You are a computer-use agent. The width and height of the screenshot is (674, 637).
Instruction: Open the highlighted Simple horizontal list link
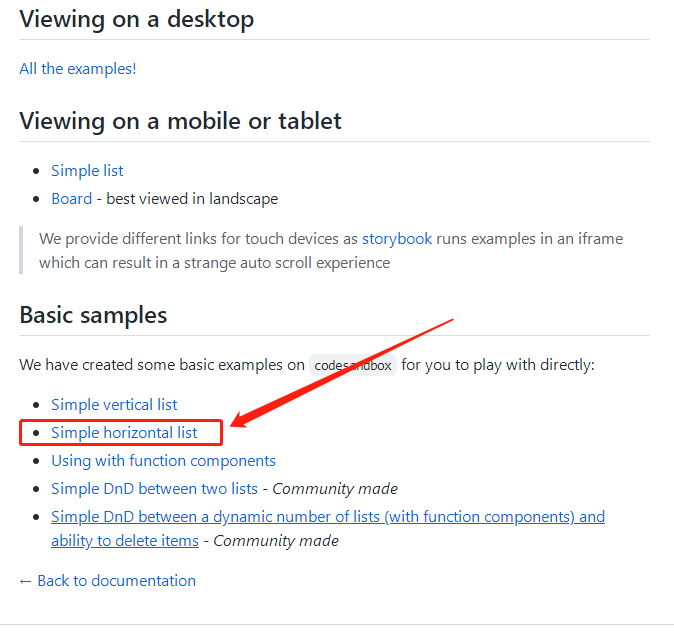click(x=124, y=432)
